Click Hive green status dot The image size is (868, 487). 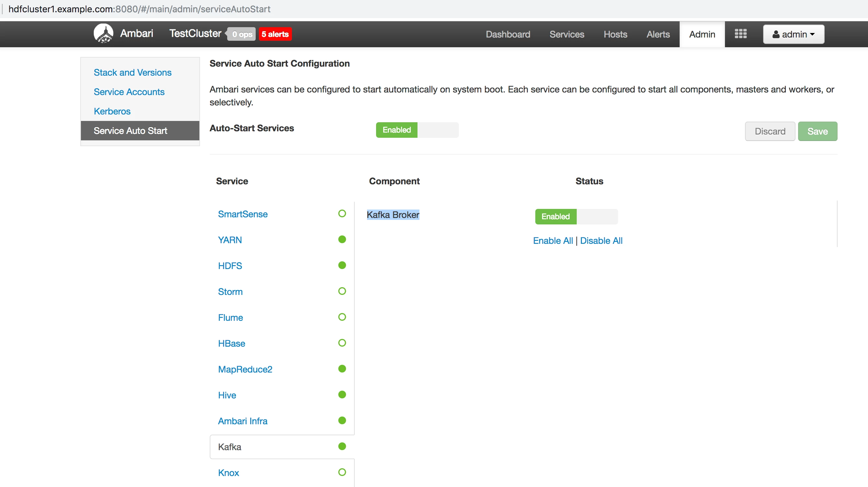click(342, 395)
